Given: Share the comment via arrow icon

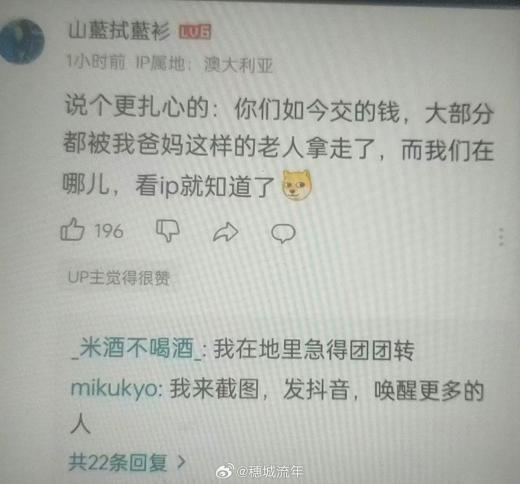Looking at the screenshot, I should pyautogui.click(x=226, y=232).
